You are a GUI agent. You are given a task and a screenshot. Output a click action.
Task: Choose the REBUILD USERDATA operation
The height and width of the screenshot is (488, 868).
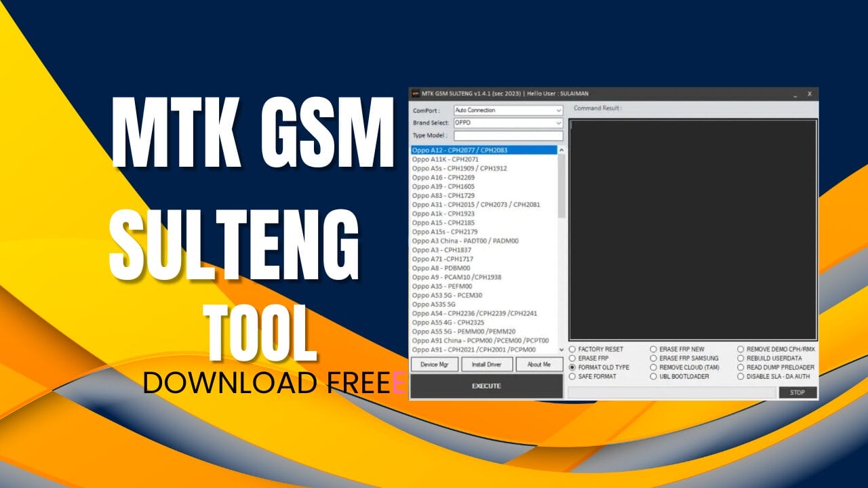(x=741, y=358)
